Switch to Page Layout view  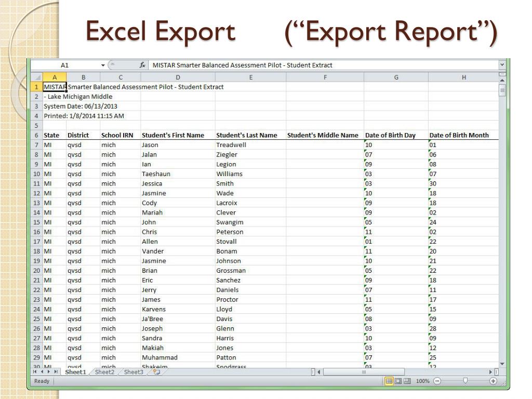pos(398,381)
